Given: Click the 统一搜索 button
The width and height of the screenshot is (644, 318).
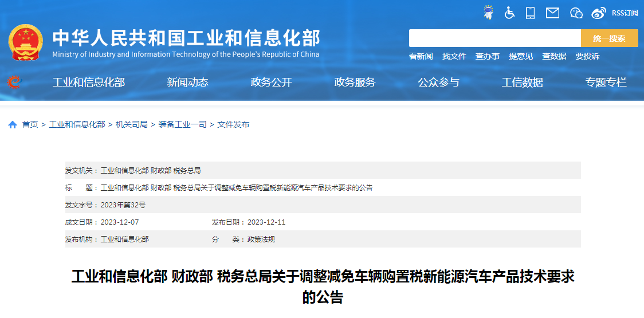Looking at the screenshot, I should [x=610, y=38].
